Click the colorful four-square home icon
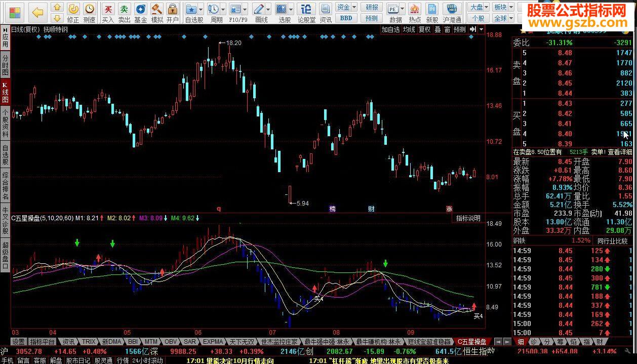637x364 pixels. click(15, 13)
